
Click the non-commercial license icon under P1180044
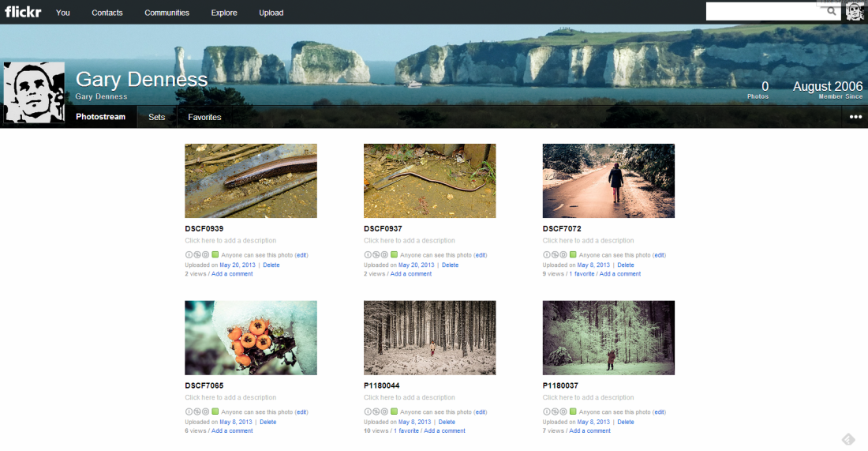click(376, 412)
